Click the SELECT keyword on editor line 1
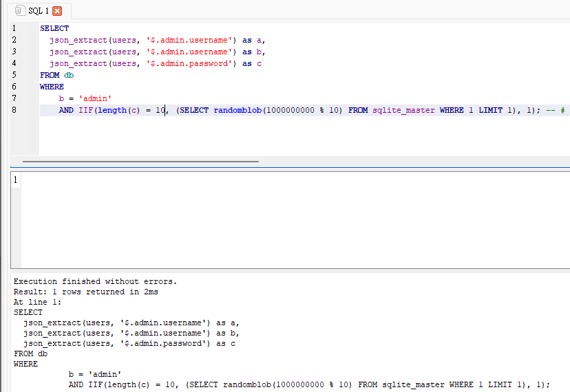 pos(54,28)
